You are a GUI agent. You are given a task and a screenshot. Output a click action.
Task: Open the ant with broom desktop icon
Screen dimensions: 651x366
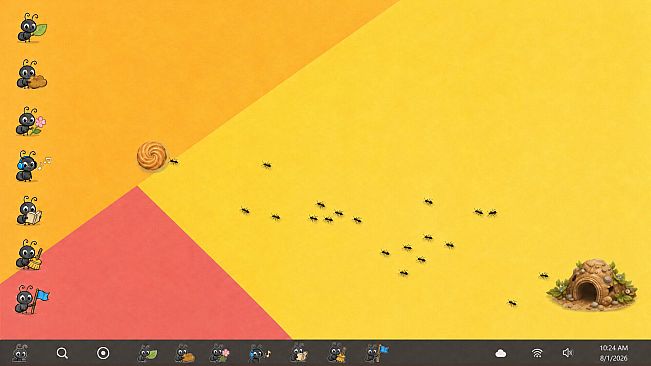[x=29, y=255]
